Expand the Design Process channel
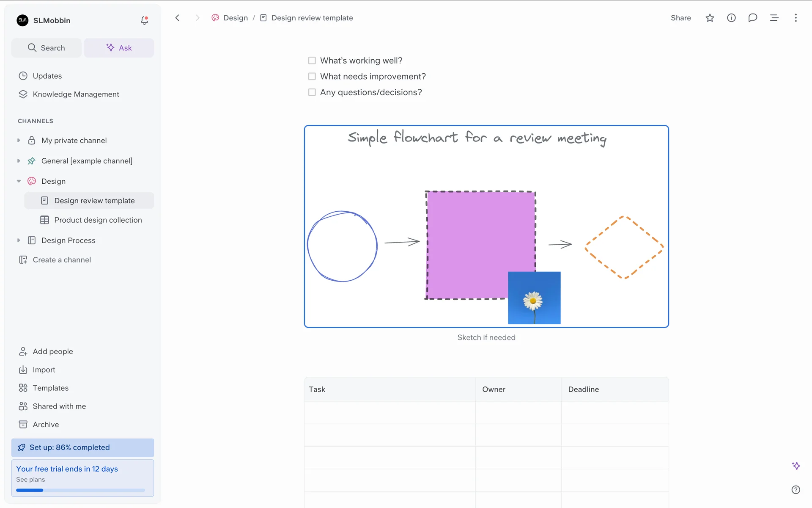The image size is (812, 508). [x=19, y=240]
